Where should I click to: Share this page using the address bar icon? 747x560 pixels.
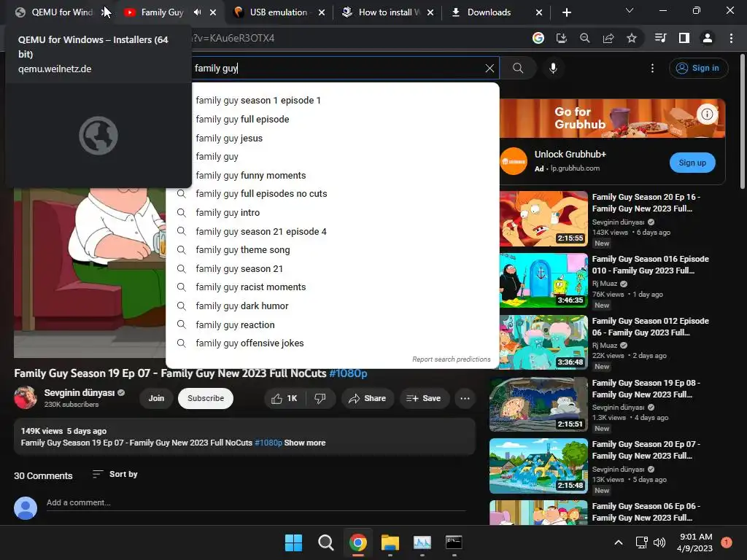click(608, 38)
